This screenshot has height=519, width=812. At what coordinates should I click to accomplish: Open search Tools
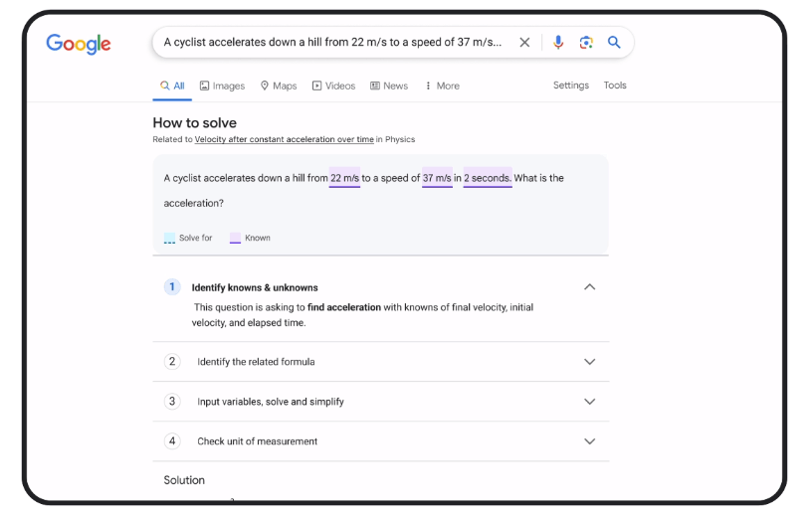(615, 86)
